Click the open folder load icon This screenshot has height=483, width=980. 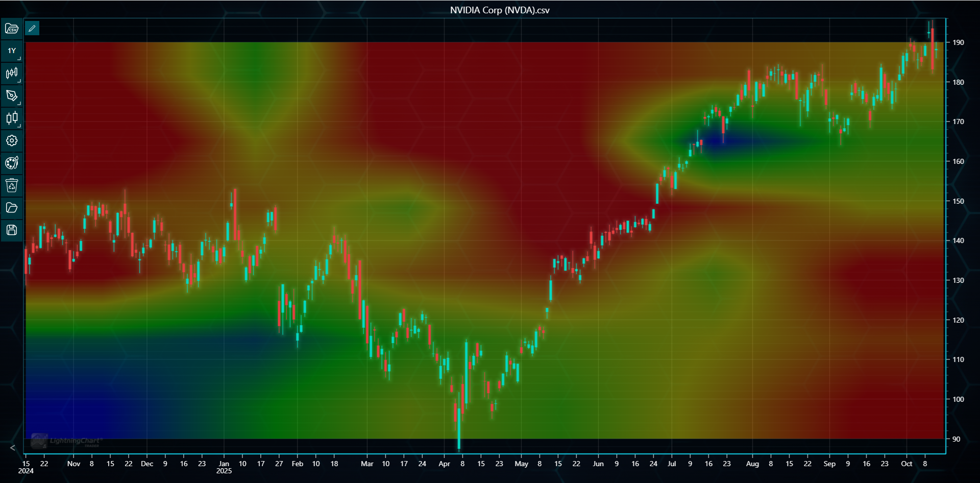coord(12,208)
